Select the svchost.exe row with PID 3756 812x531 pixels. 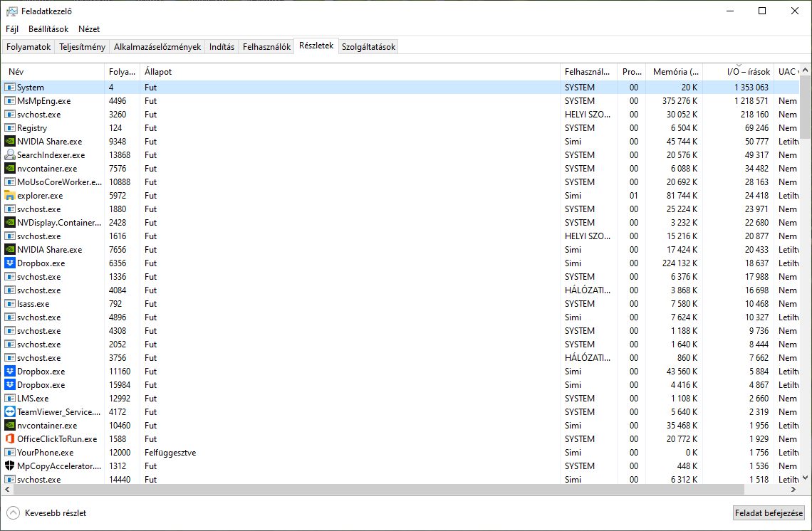[x=401, y=357]
